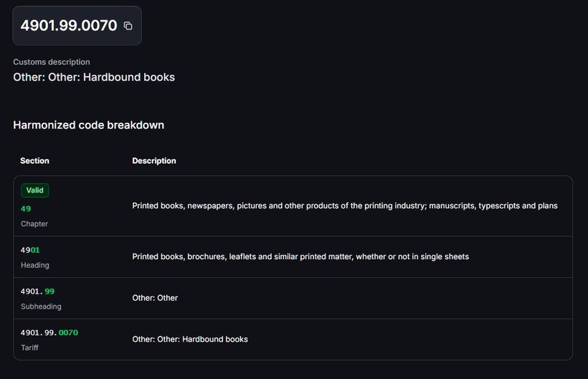Click the green "Valid" badge

coord(34,190)
